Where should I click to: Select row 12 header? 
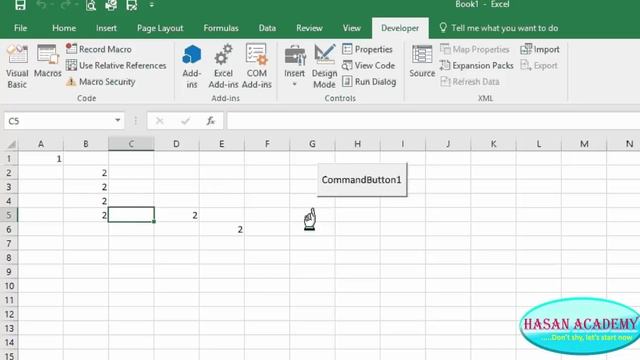(9, 314)
